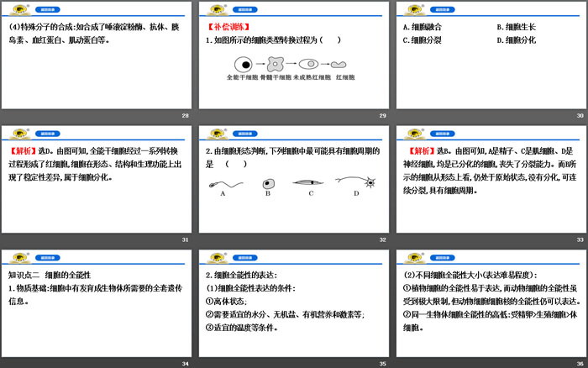Click the blue pill button on slide 32
Image resolution: width=588 pixels, height=368 pixels.
point(245,134)
